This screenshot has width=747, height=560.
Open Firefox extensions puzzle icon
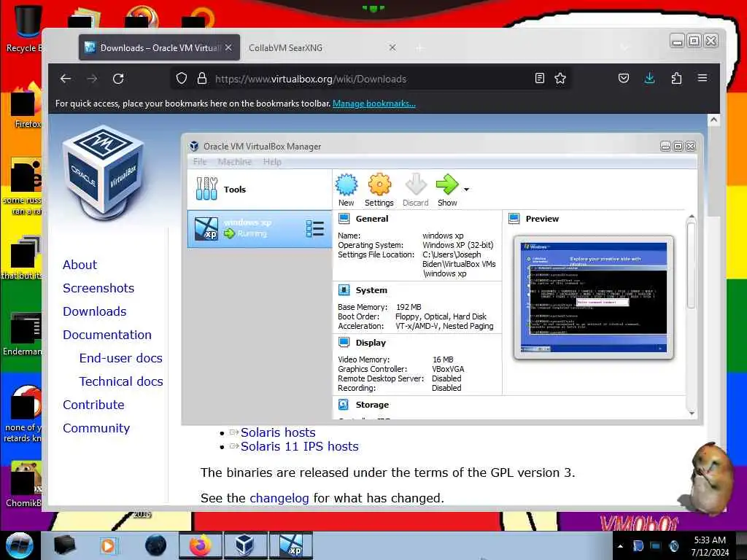(676, 79)
